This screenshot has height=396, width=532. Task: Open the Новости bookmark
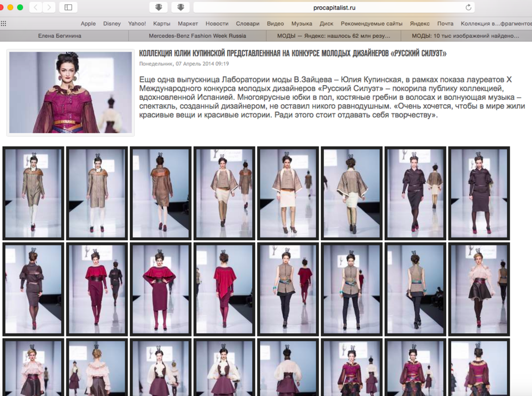point(217,23)
